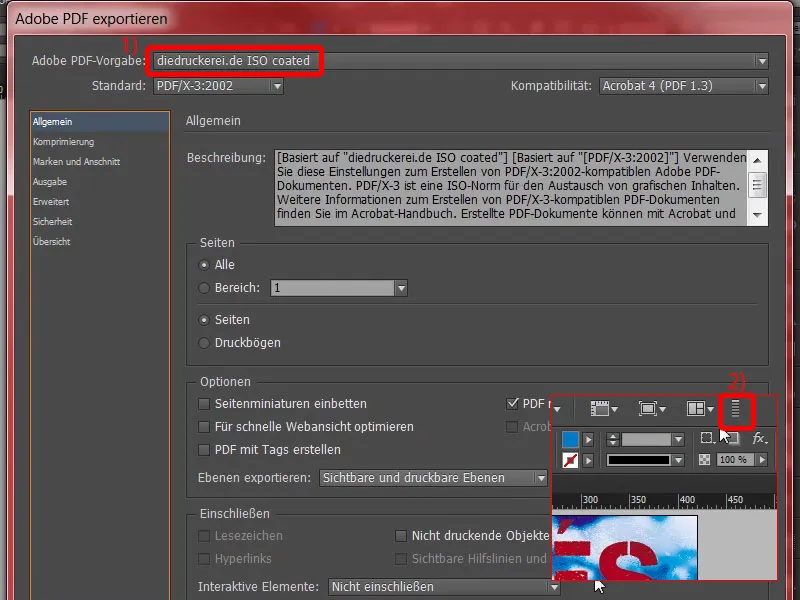This screenshot has height=600, width=800.
Task: Click the 100 % opacity field
Action: (x=736, y=460)
